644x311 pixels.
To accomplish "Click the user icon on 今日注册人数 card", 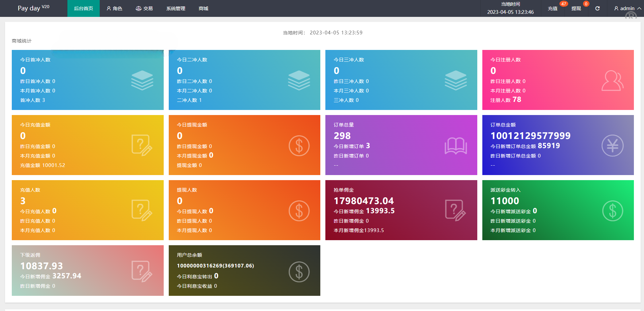I will (612, 81).
